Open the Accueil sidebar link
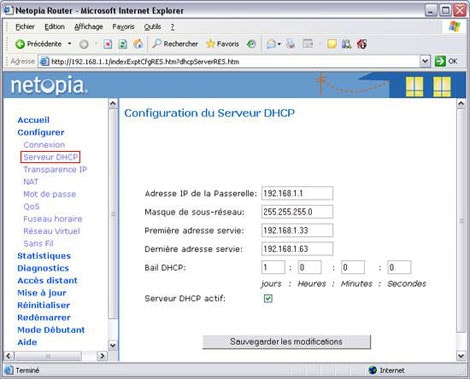 pyautogui.click(x=33, y=120)
